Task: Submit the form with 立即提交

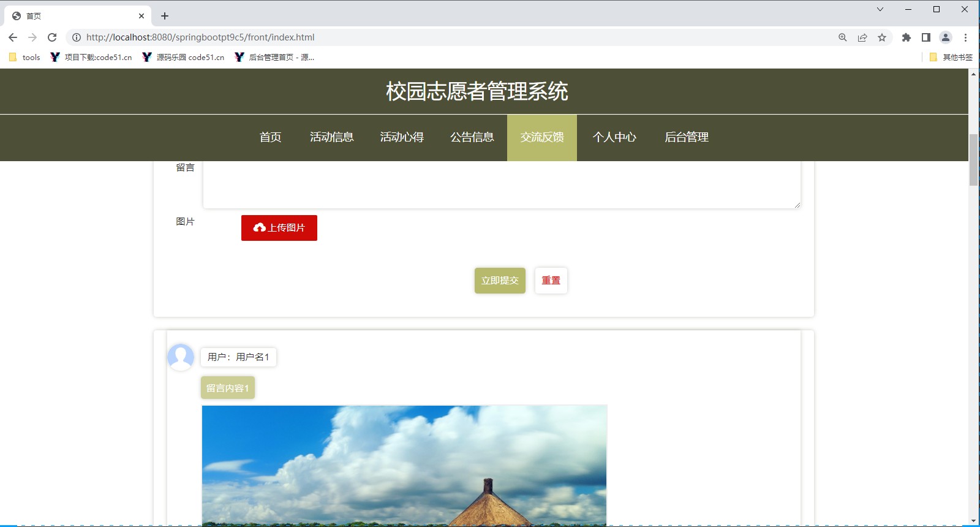Action: (x=500, y=281)
